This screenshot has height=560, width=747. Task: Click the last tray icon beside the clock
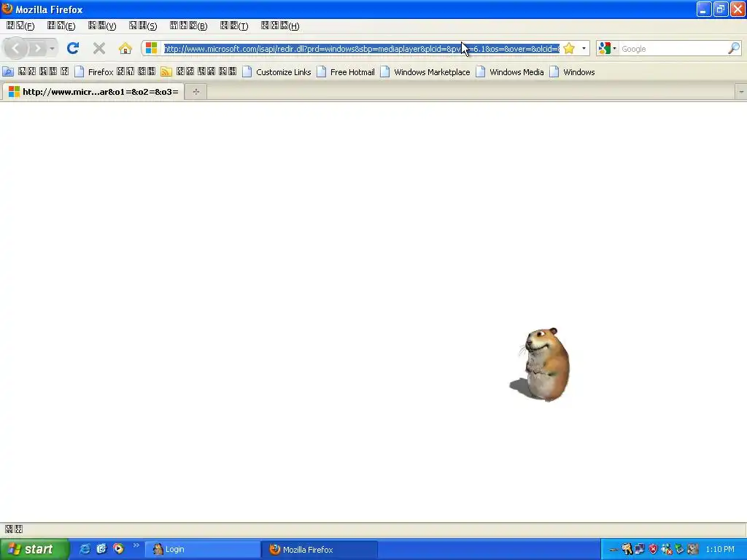pyautogui.click(x=693, y=549)
